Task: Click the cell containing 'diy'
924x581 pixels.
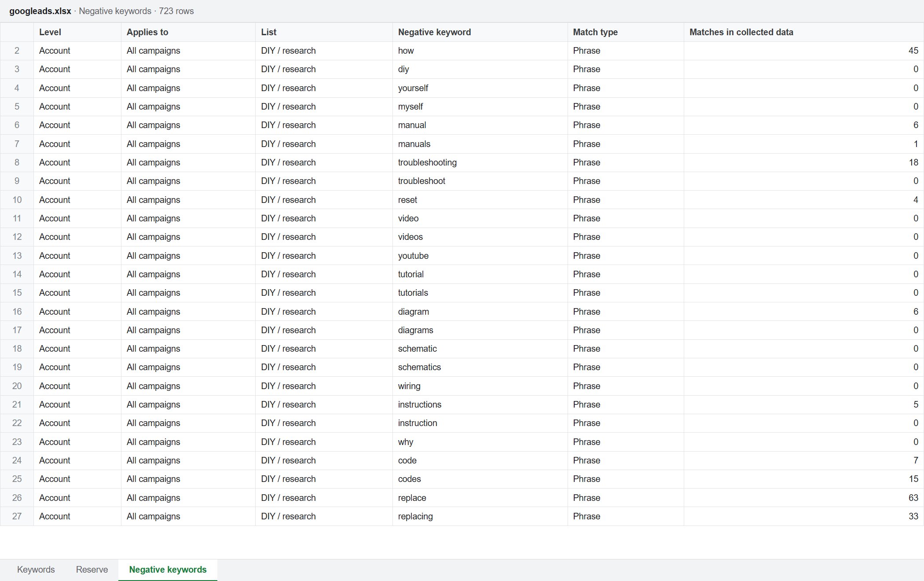Action: point(480,69)
